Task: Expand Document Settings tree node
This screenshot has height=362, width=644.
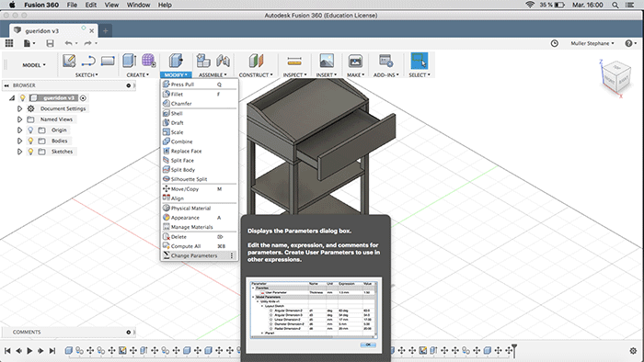Action: click(19, 108)
